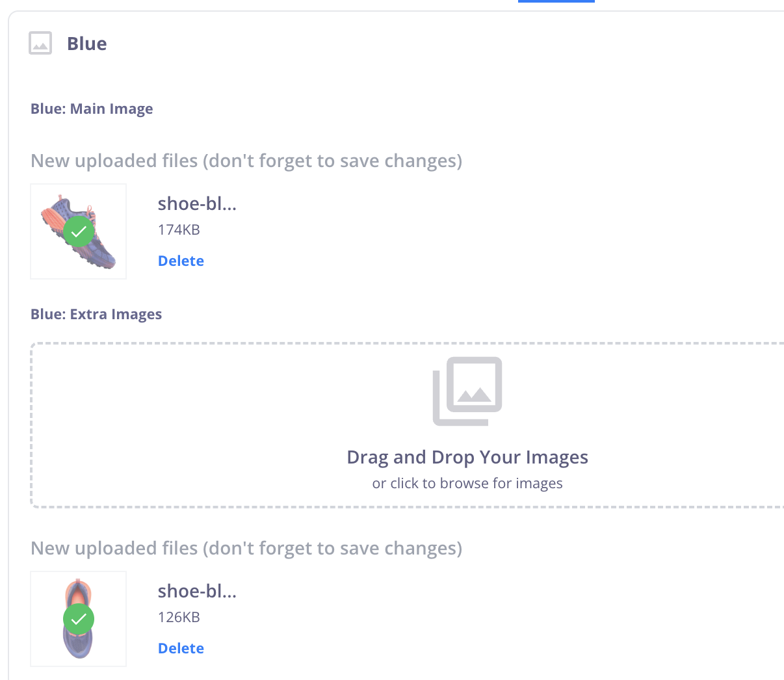Viewport: 784px width, 680px height.
Task: Click empty space inside the dashed upload area
Action: pyautogui.click(x=195, y=423)
